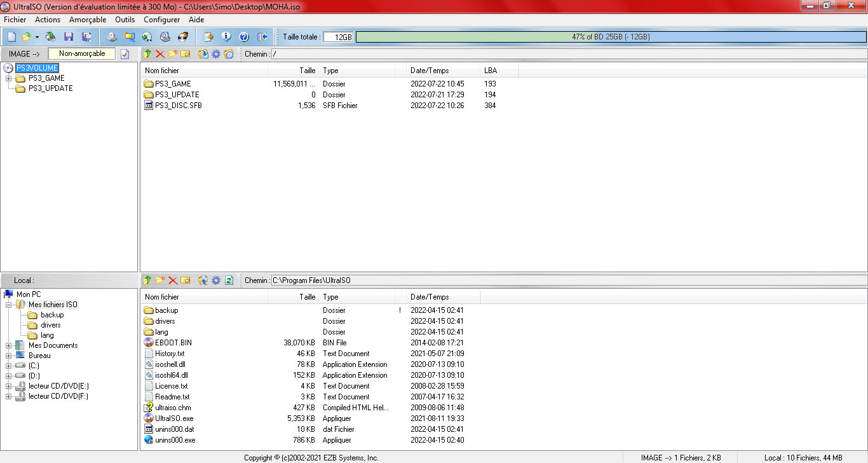Expand the PS3_GAME tree folder

(9, 78)
